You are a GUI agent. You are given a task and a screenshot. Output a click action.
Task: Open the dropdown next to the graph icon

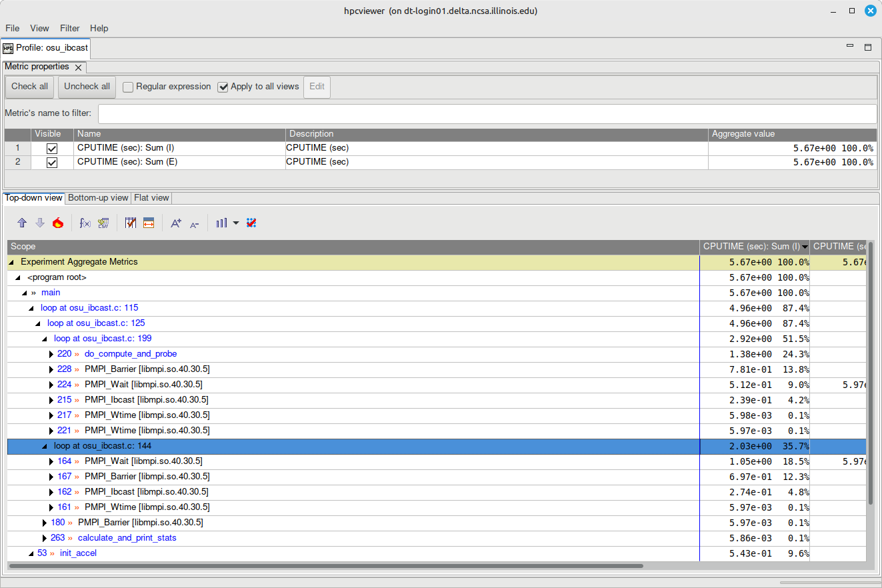click(x=236, y=223)
